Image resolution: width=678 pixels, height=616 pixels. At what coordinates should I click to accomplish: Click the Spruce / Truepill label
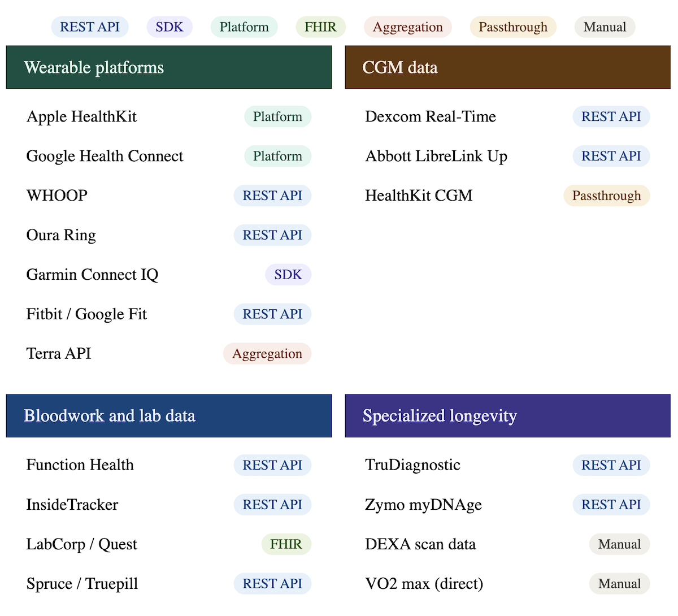[x=82, y=584]
